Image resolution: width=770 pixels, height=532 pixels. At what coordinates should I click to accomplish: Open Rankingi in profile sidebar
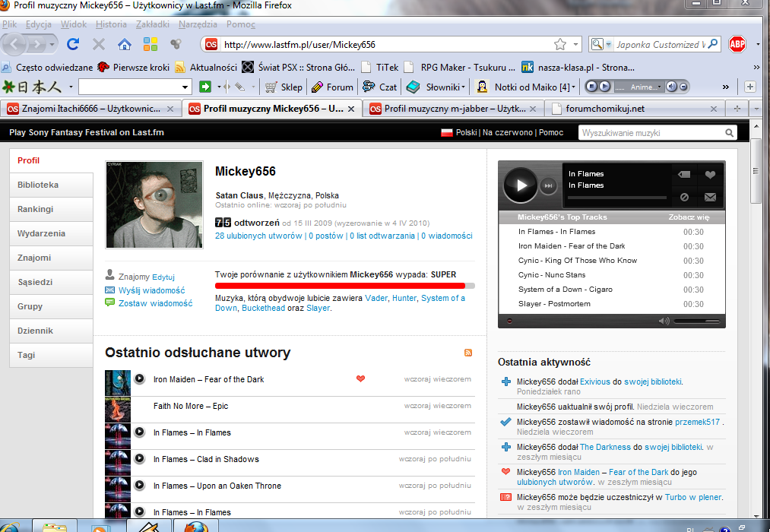click(x=51, y=209)
